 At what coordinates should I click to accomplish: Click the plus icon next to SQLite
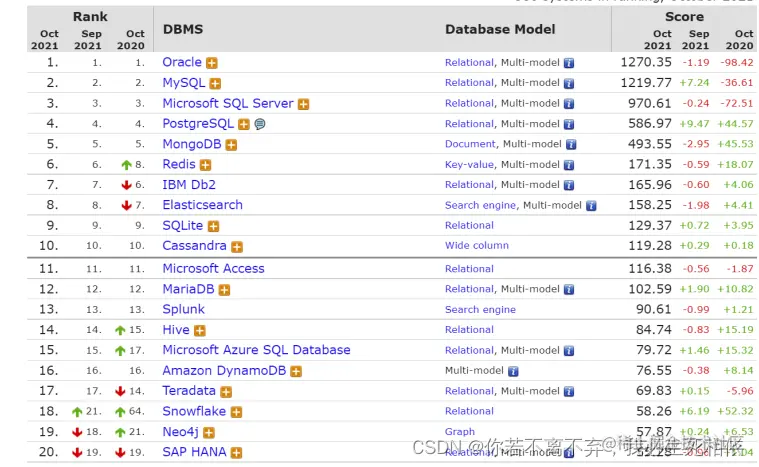coord(213,226)
